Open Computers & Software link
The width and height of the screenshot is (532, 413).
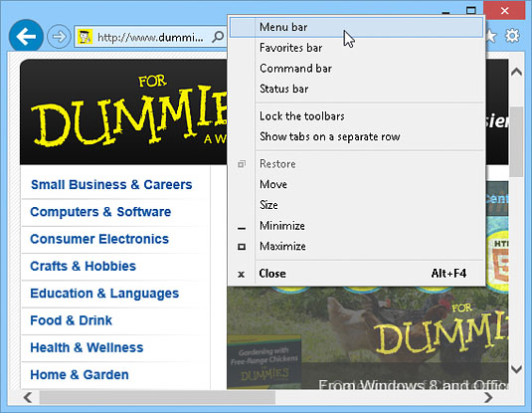[100, 212]
